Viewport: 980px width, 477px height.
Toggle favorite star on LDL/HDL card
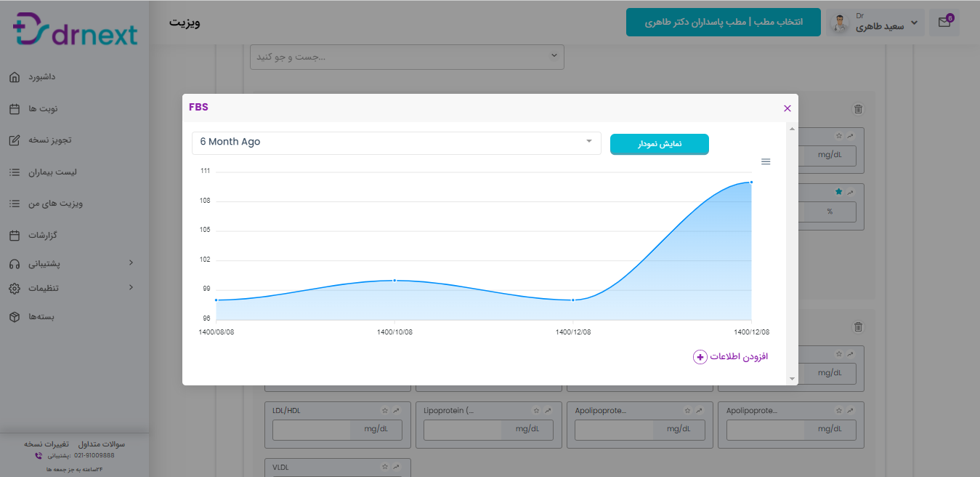385,411
